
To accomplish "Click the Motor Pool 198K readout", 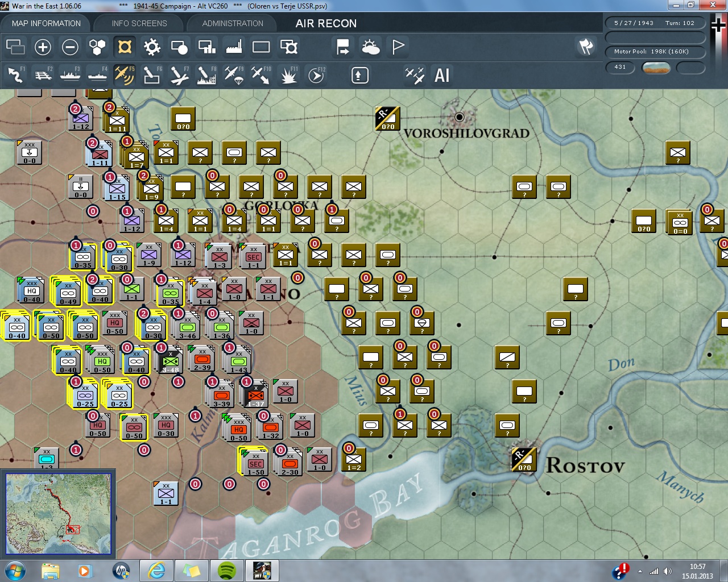I will (655, 52).
